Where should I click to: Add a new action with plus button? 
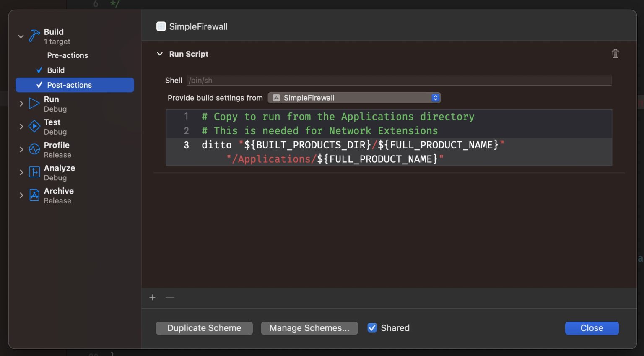tap(152, 297)
